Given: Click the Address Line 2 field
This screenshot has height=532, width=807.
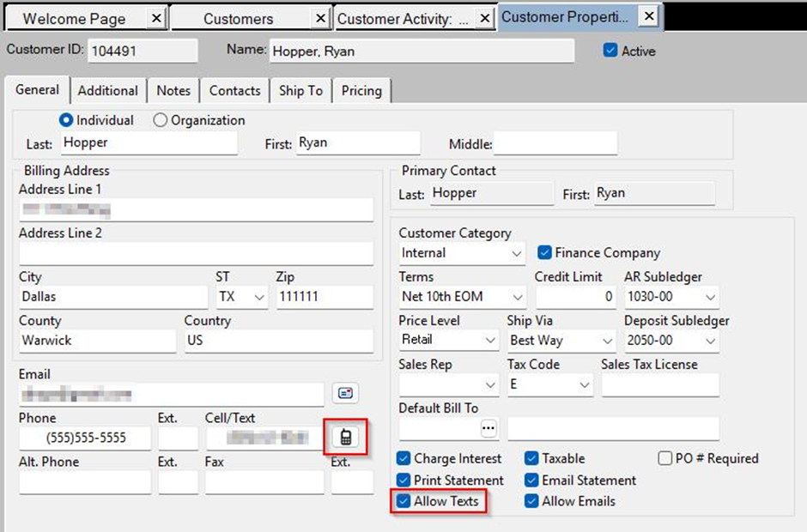Looking at the screenshot, I should (196, 253).
